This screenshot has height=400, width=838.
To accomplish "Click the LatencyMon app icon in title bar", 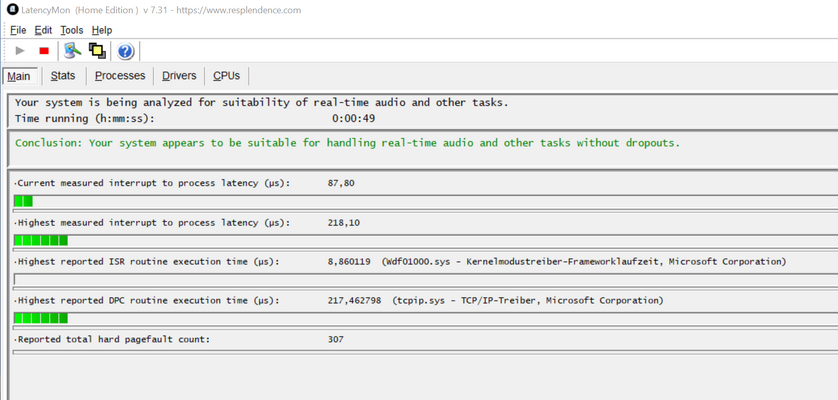I will click(x=12, y=10).
